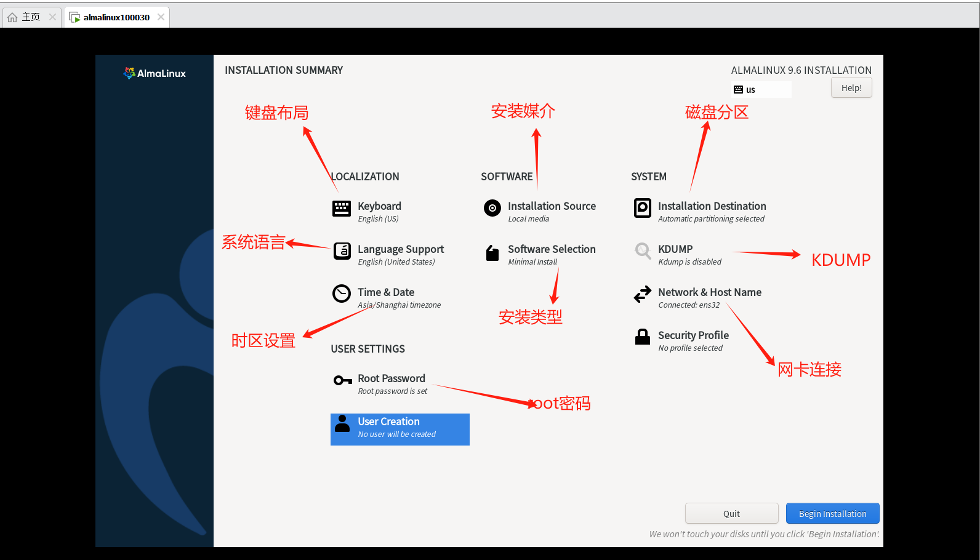This screenshot has height=560, width=980.
Task: Open the KDUMP magnifier icon
Action: click(x=643, y=251)
